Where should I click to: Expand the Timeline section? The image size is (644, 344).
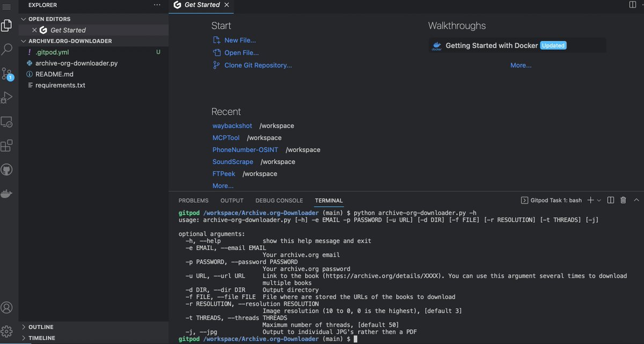(93, 338)
